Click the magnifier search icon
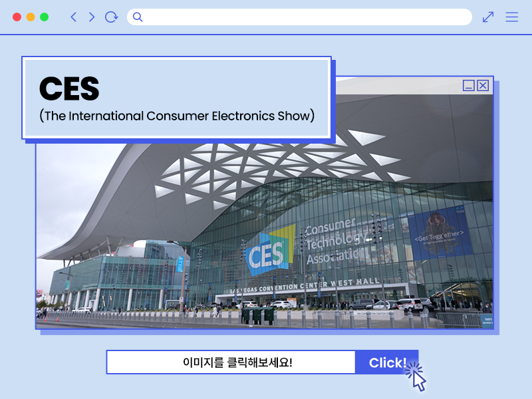Viewport: 532px width, 399px height. (138, 17)
